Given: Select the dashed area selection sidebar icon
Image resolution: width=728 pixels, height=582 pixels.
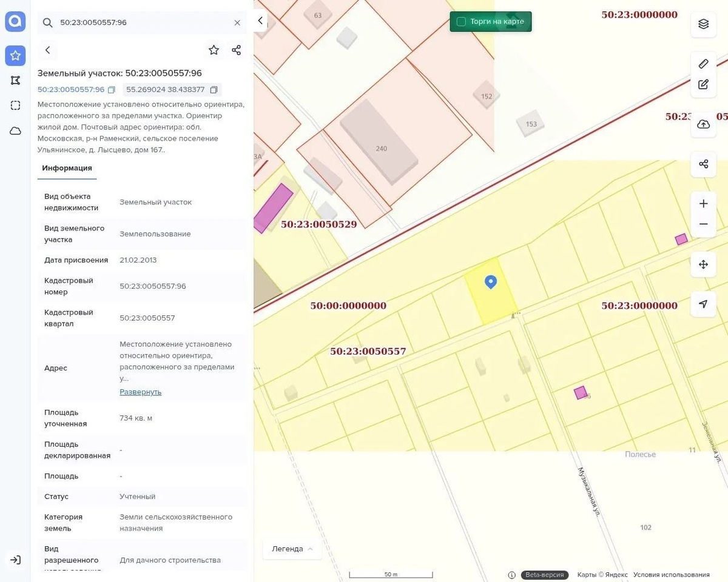Looking at the screenshot, I should click(x=15, y=105).
